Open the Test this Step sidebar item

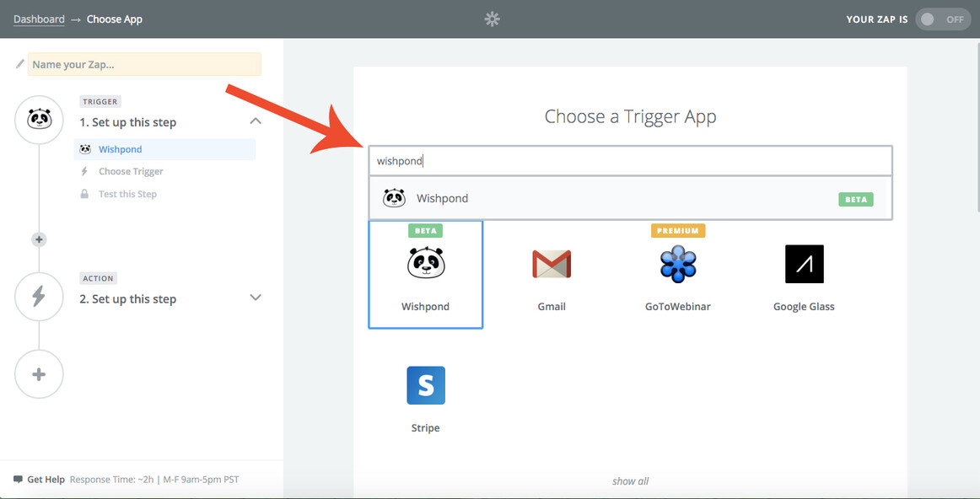point(127,194)
